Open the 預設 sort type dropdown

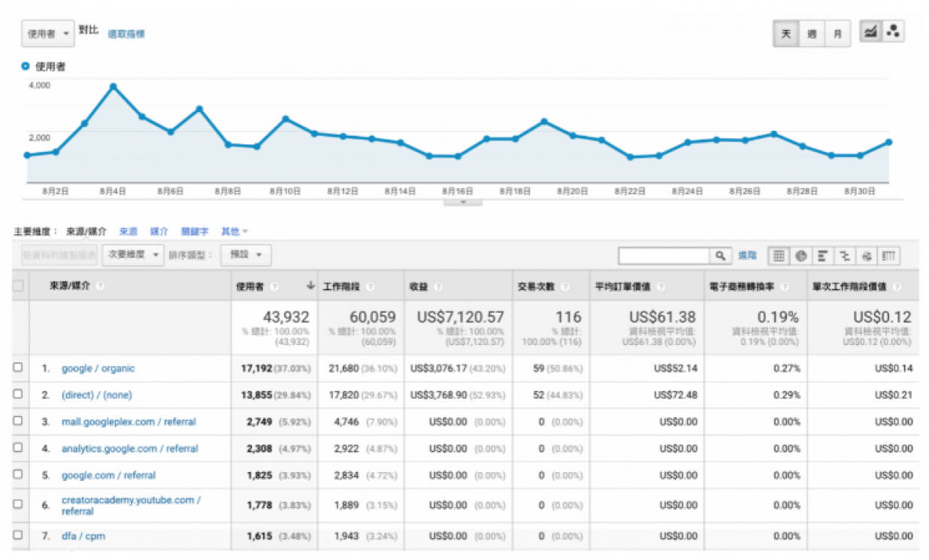pyautogui.click(x=246, y=255)
